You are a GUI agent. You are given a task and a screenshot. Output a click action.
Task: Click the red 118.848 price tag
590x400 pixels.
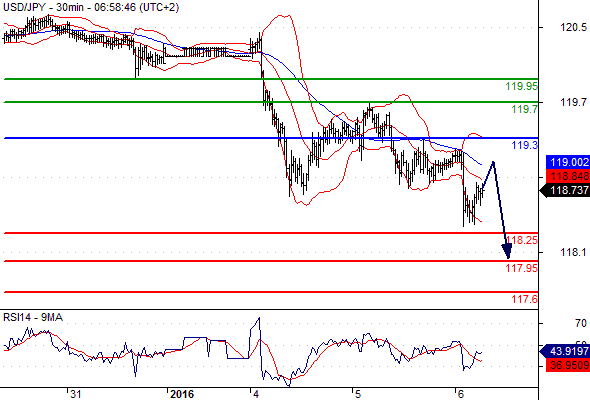pos(568,176)
